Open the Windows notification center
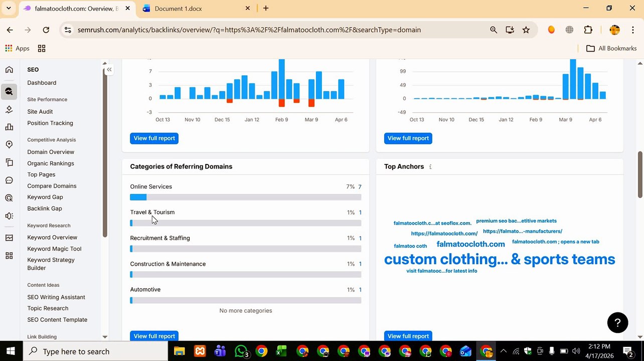This screenshot has width=644, height=361. point(628,351)
